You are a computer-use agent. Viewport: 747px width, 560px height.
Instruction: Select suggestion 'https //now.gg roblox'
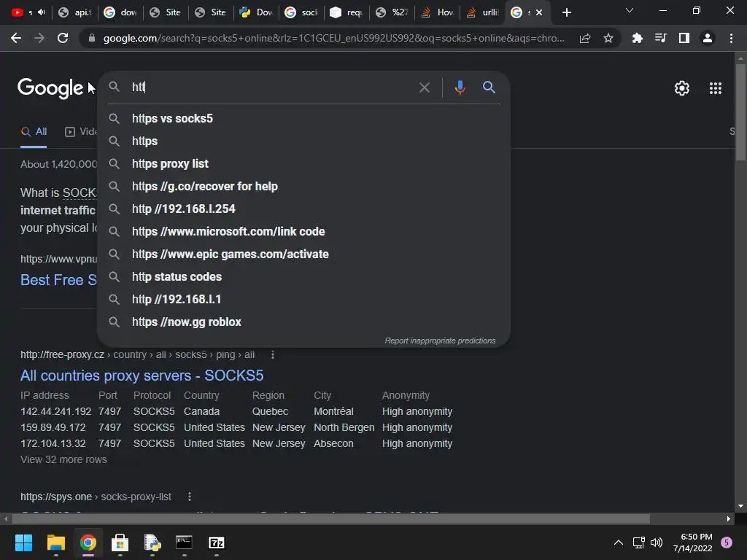(x=304, y=322)
